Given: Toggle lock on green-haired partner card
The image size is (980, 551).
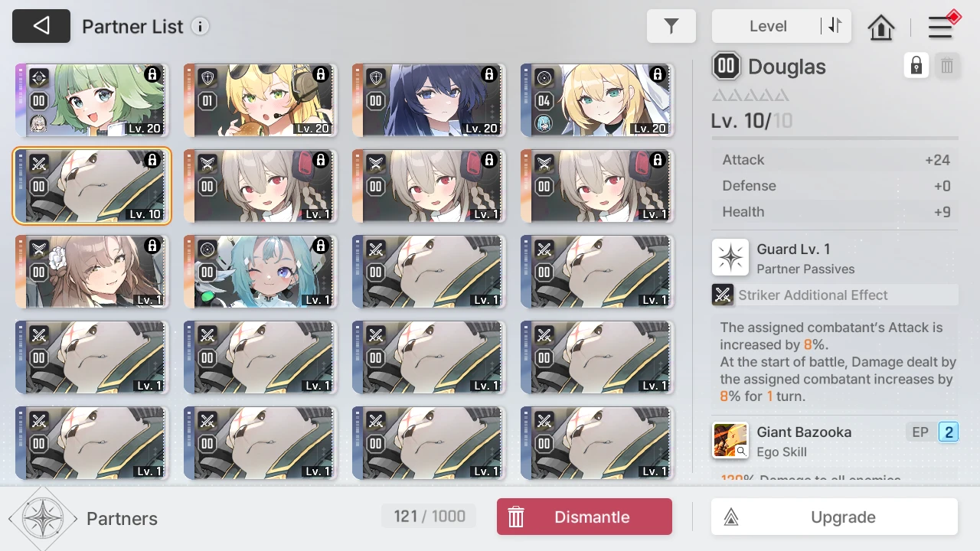Looking at the screenshot, I should (x=152, y=74).
